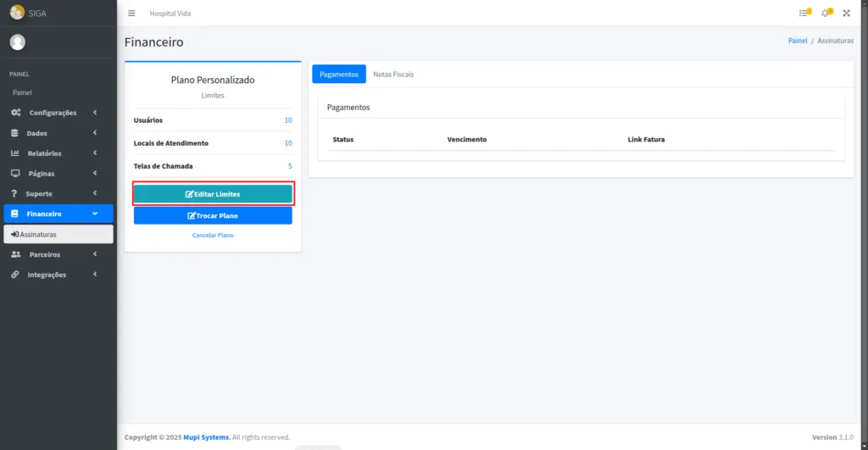Follow the Painel breadcrumb link
This screenshot has width=868, height=450.
point(798,41)
